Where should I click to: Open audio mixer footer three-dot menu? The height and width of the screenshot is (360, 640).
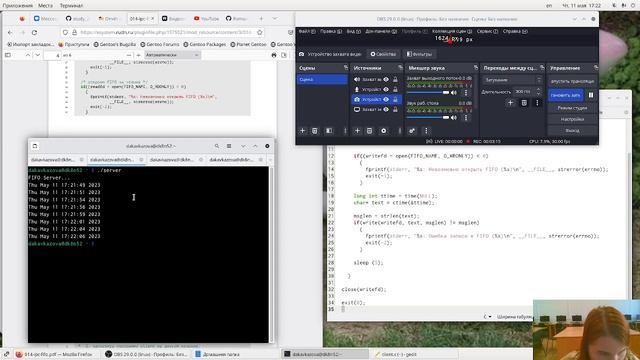coord(426,131)
